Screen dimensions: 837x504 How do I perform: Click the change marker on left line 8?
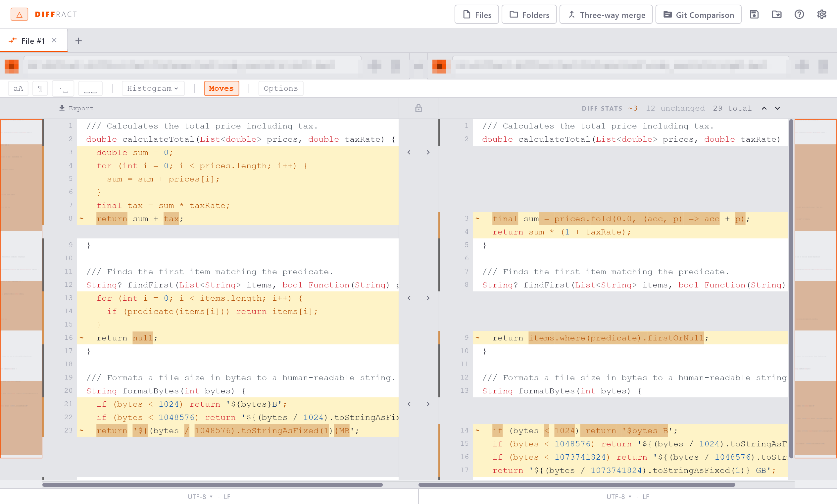click(81, 219)
